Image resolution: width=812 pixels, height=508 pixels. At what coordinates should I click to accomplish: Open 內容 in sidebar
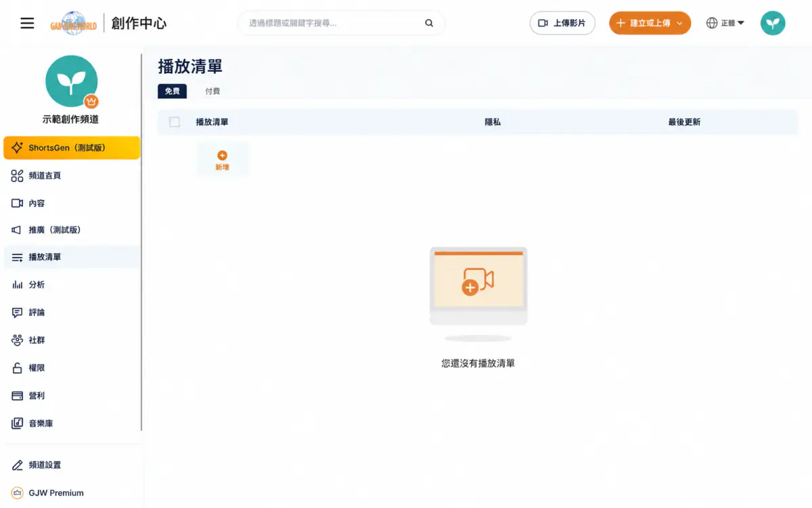(72, 203)
